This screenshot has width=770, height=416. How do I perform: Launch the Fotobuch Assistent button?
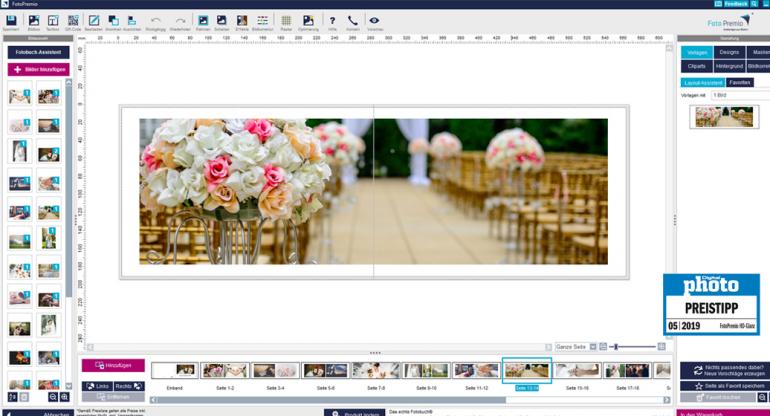pos(38,51)
